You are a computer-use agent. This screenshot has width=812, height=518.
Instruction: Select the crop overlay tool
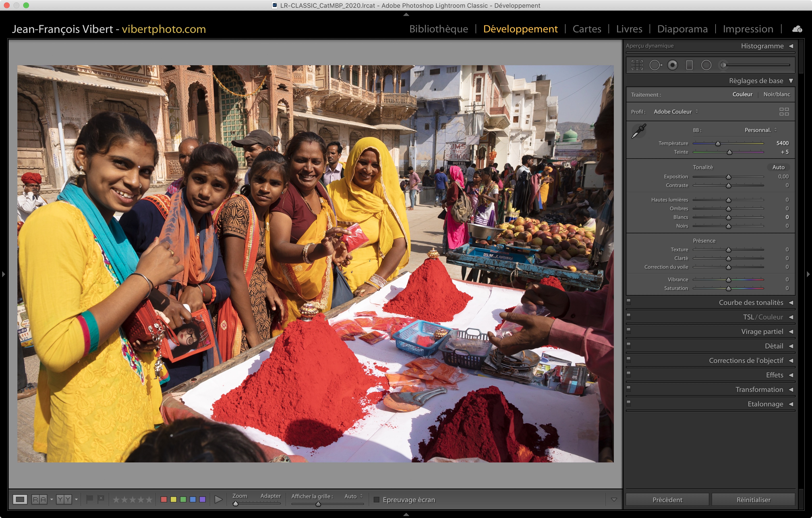(637, 65)
